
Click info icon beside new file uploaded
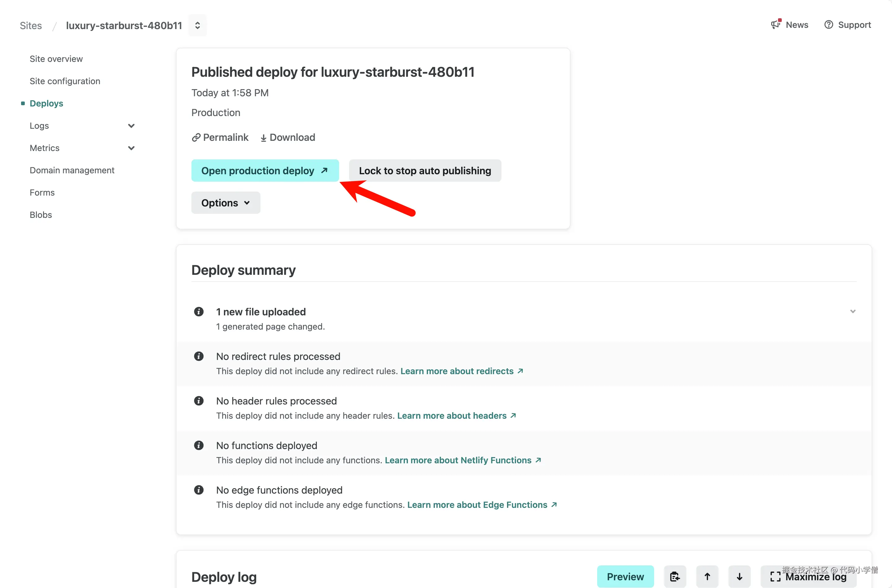pos(199,312)
